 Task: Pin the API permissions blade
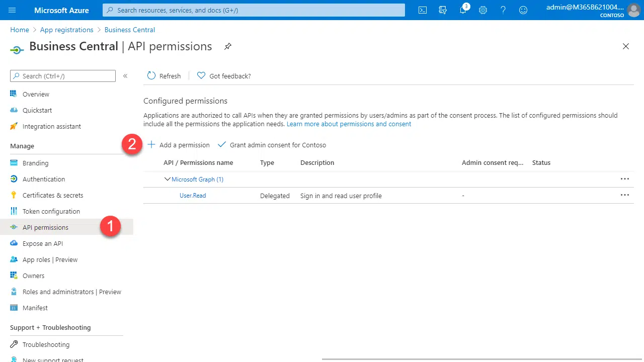point(228,46)
